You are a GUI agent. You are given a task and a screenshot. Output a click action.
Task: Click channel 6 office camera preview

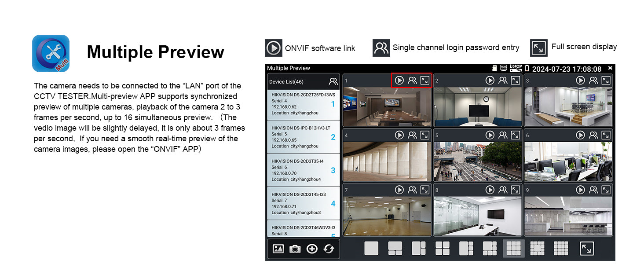coord(568,161)
